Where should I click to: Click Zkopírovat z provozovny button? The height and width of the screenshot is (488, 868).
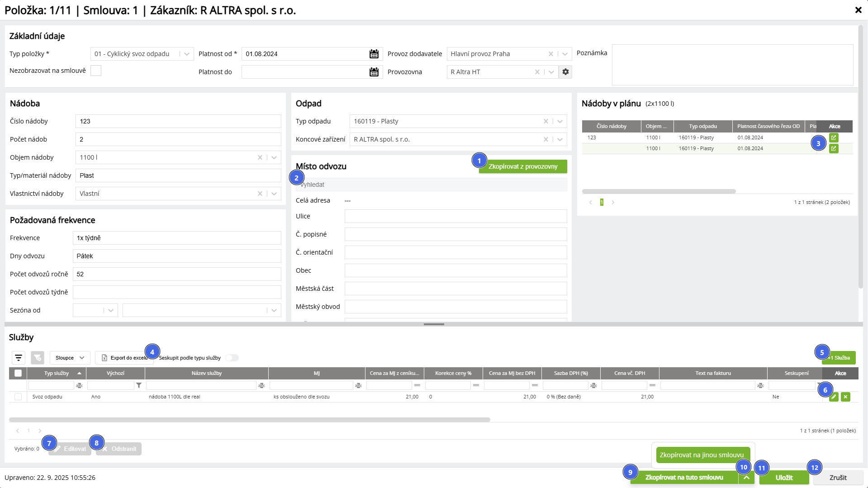523,166
